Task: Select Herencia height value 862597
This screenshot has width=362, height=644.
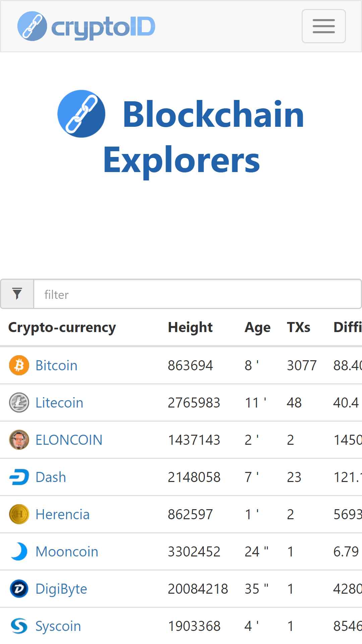Action: pyautogui.click(x=190, y=514)
